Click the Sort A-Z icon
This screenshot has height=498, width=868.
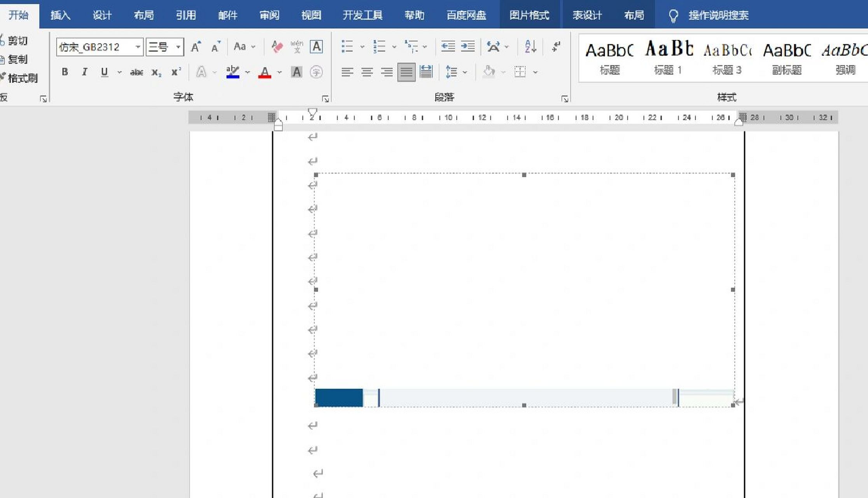530,47
